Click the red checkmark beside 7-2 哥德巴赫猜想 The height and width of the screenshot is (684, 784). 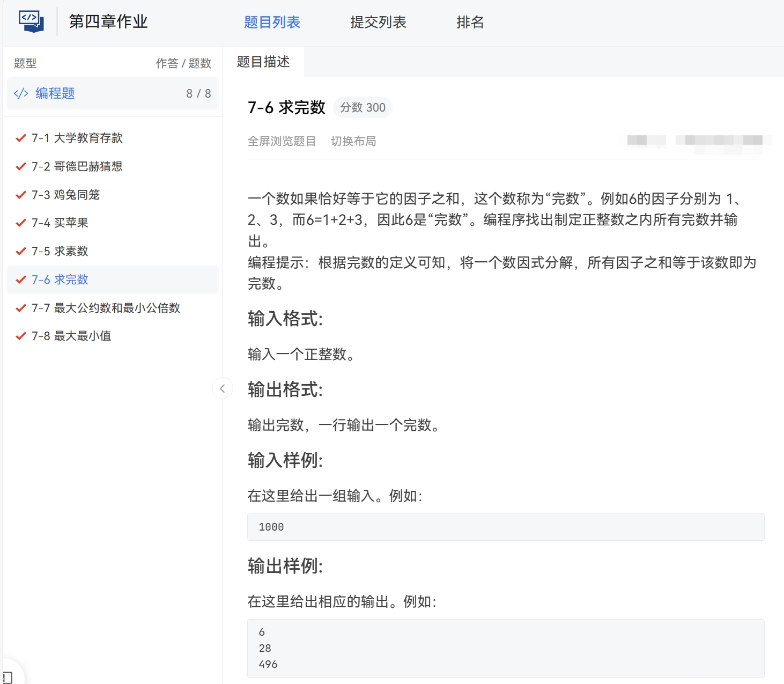tap(21, 166)
